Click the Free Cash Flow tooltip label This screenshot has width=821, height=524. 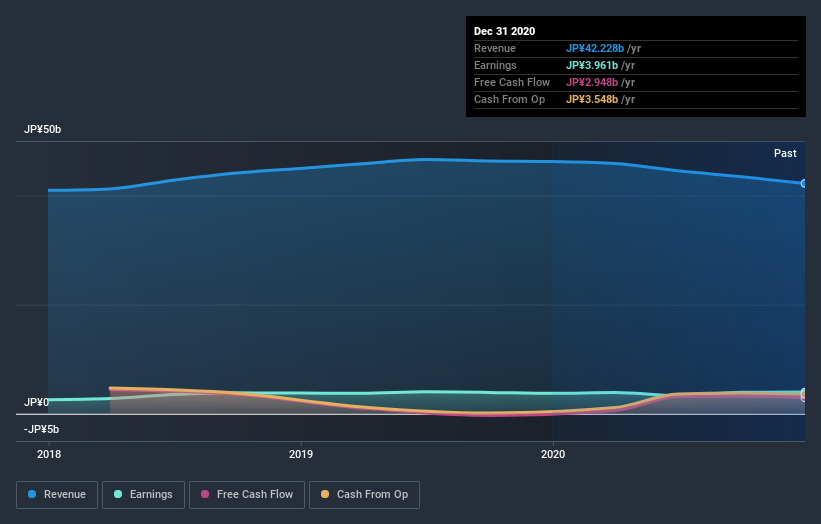click(x=512, y=82)
